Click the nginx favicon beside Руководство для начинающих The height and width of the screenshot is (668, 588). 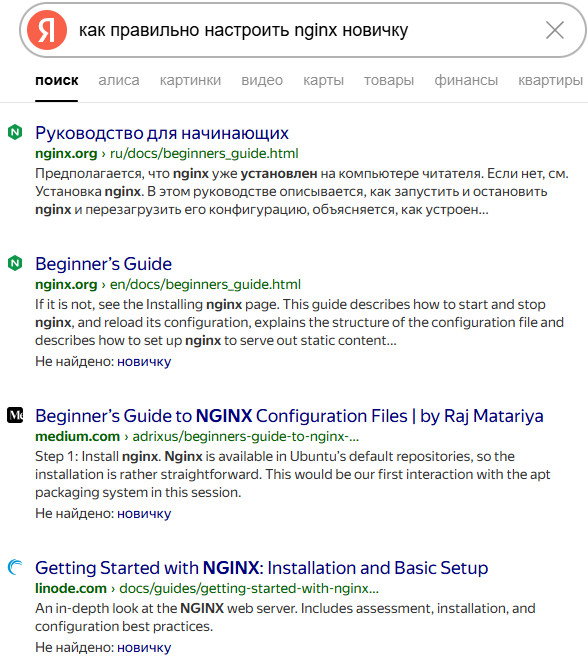pos(15,132)
